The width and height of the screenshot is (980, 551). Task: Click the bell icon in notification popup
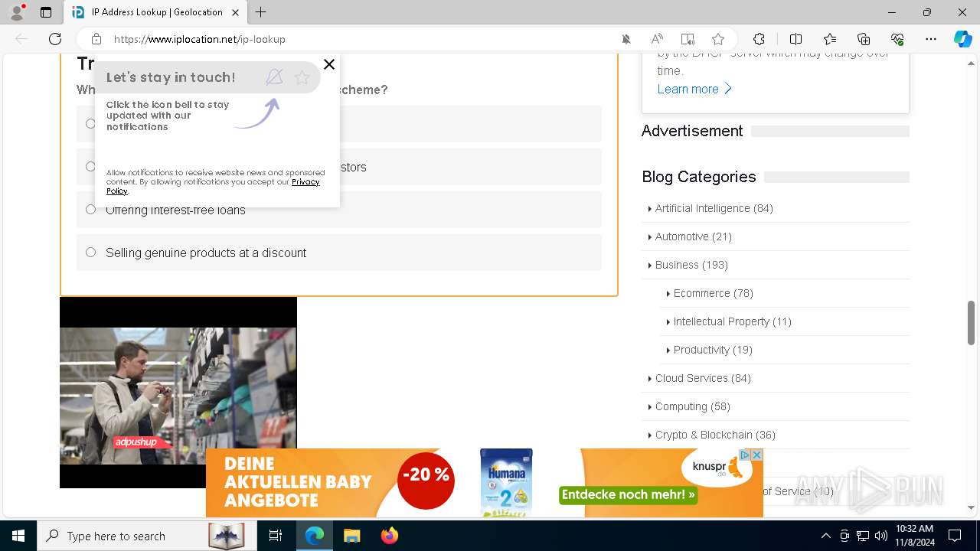click(x=274, y=77)
